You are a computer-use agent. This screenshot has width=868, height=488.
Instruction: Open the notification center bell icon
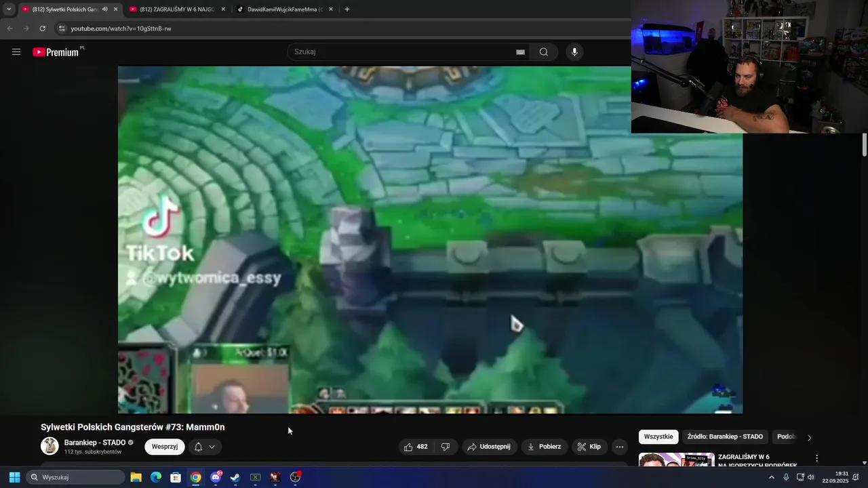point(856,477)
